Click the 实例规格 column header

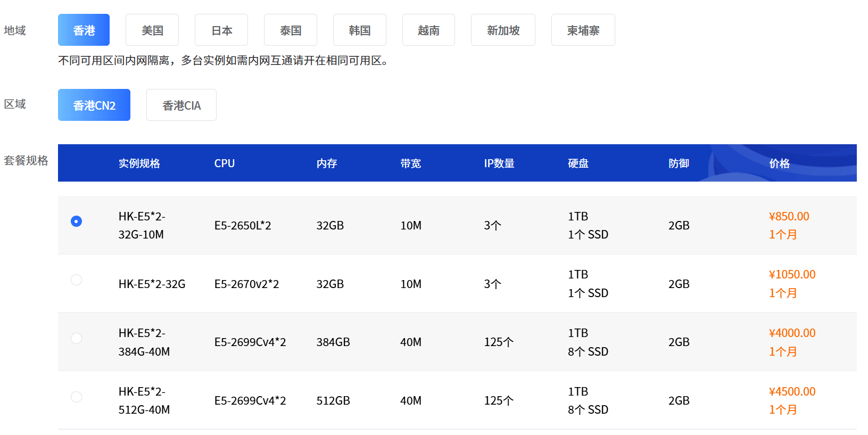[x=139, y=163]
